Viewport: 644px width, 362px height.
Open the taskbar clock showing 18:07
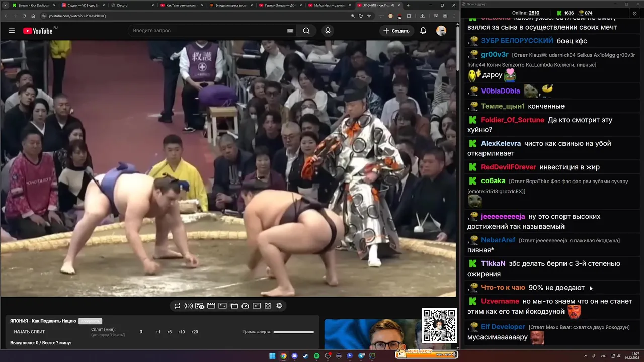click(632, 356)
